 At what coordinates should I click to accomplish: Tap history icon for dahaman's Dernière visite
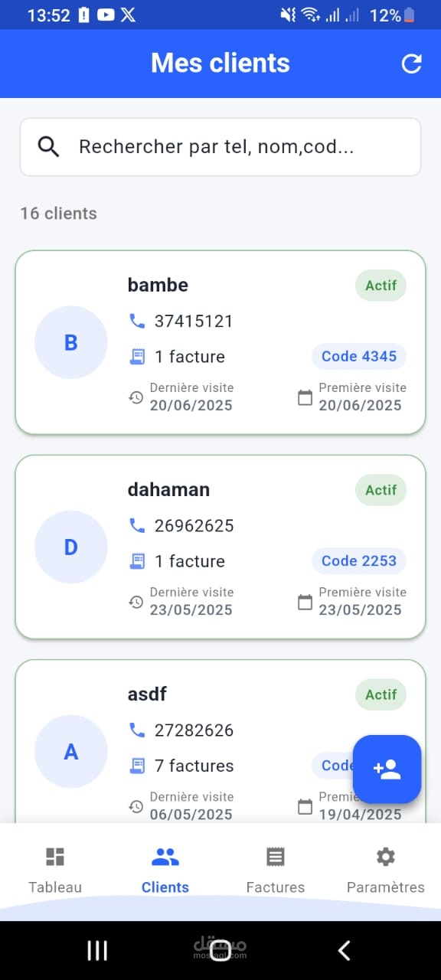[x=136, y=602]
